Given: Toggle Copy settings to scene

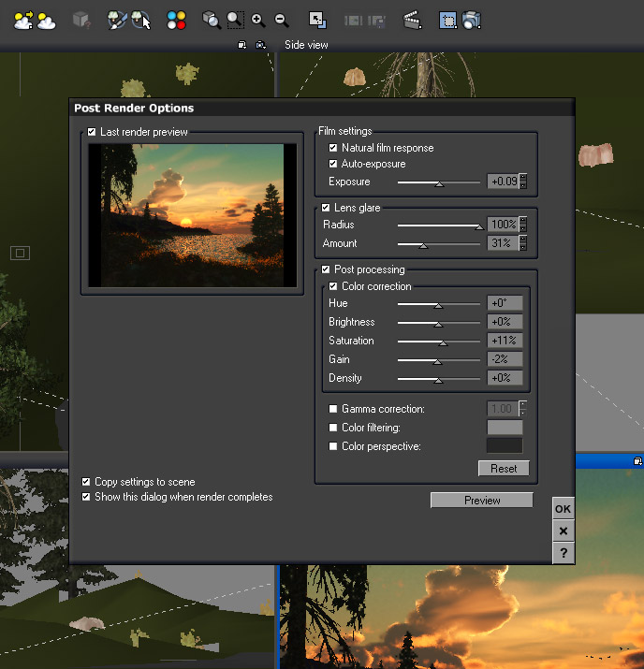Looking at the screenshot, I should tap(87, 482).
